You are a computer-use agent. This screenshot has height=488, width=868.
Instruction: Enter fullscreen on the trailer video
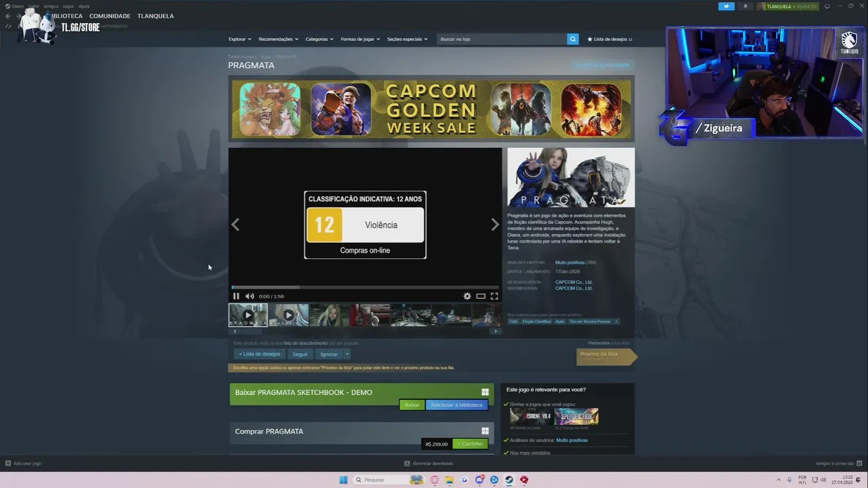click(x=494, y=296)
